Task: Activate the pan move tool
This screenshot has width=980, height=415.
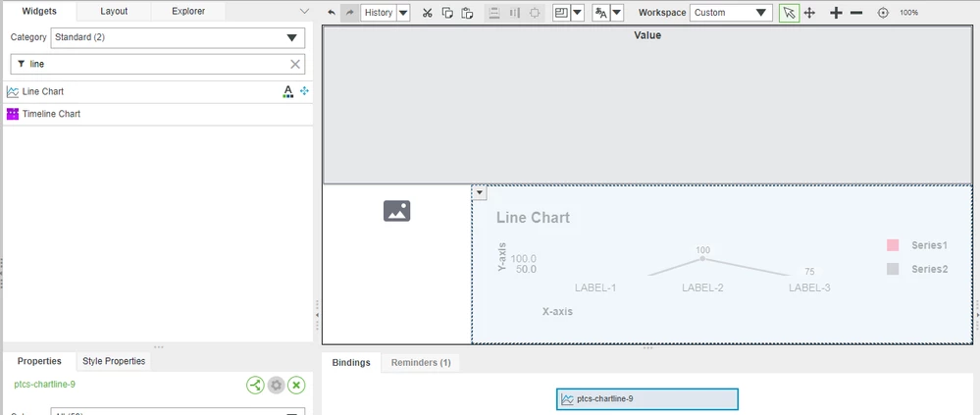Action: [x=809, y=13]
